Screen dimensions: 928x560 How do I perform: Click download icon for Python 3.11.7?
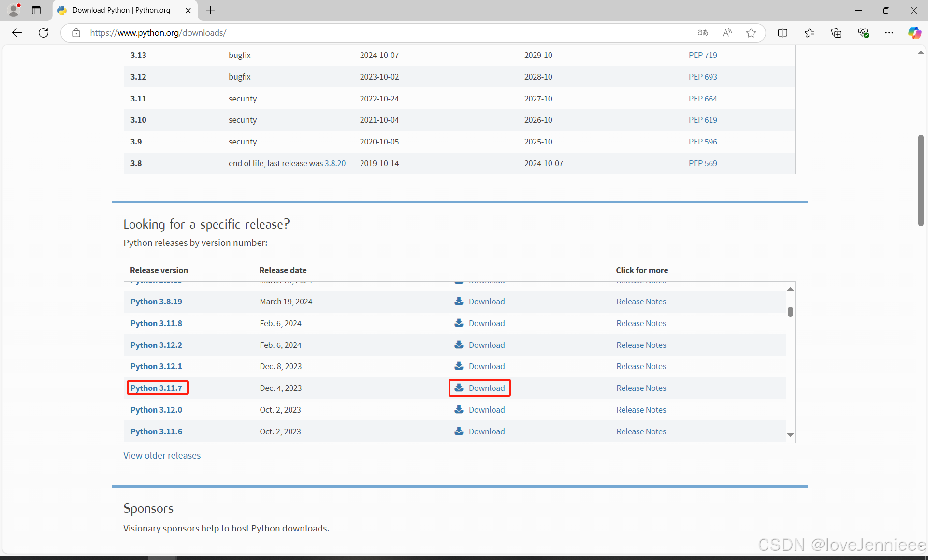459,388
